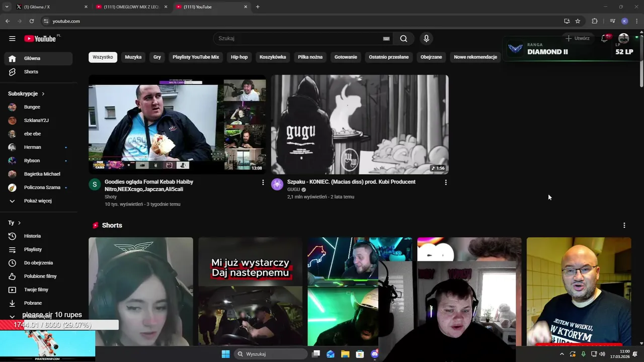
Task: Click the Windows Wyszukaj search box
Action: click(271, 354)
